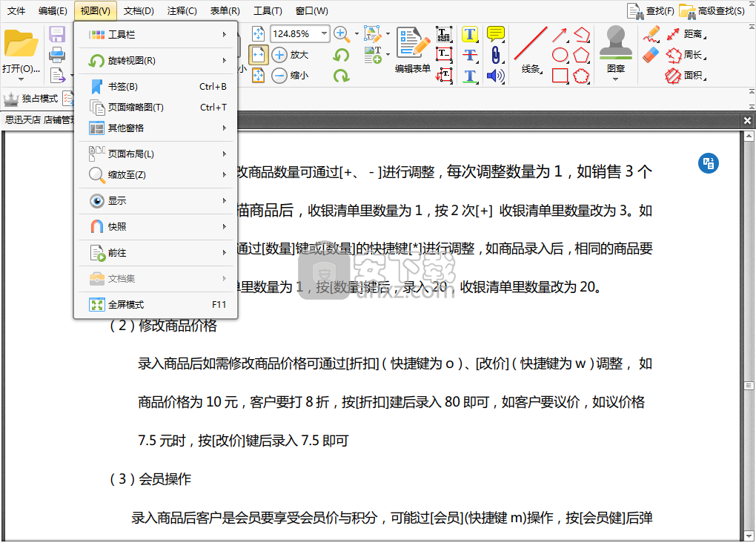Expand the 页面布局(L) submenu

point(156,154)
